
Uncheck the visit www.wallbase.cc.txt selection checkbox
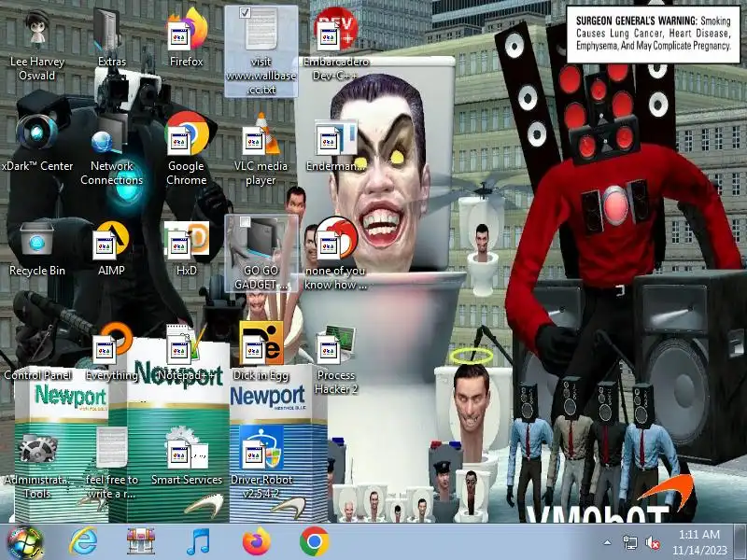pyautogui.click(x=245, y=13)
